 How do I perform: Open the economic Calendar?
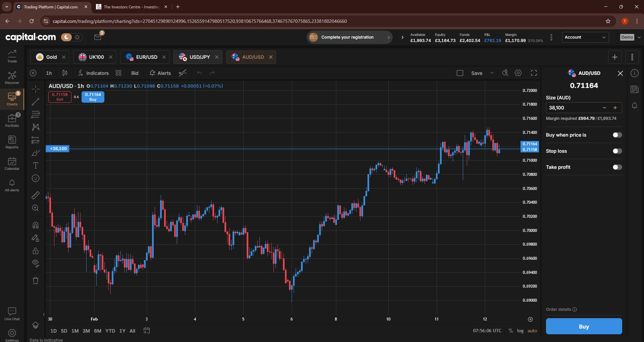12,163
